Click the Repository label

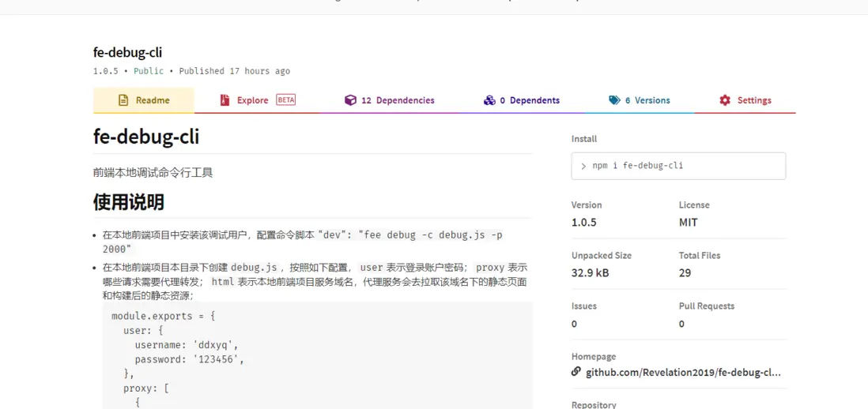(594, 404)
